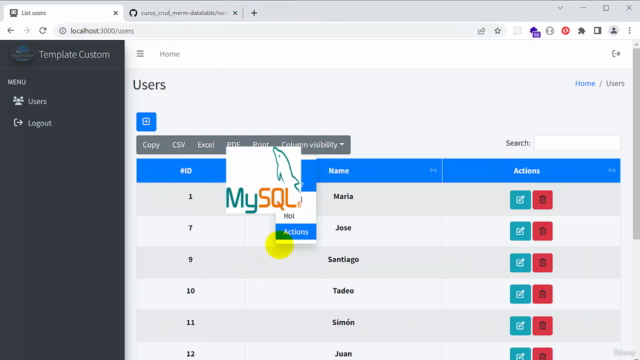
Task: Close the List users tab
Action: (x=116, y=13)
